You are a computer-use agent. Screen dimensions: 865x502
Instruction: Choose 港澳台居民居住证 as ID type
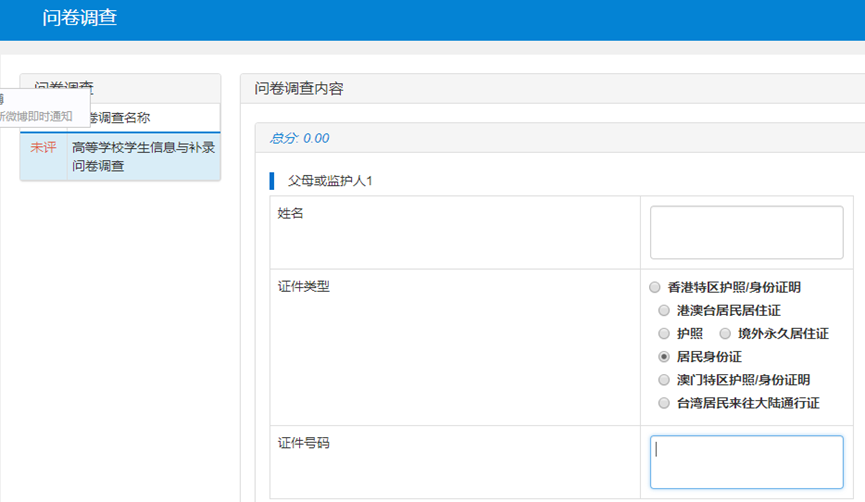[664, 311]
